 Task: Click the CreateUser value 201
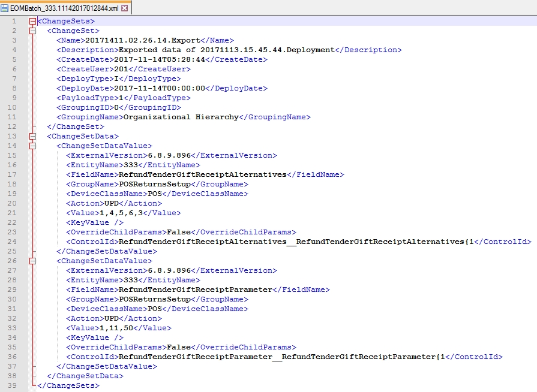click(121, 69)
